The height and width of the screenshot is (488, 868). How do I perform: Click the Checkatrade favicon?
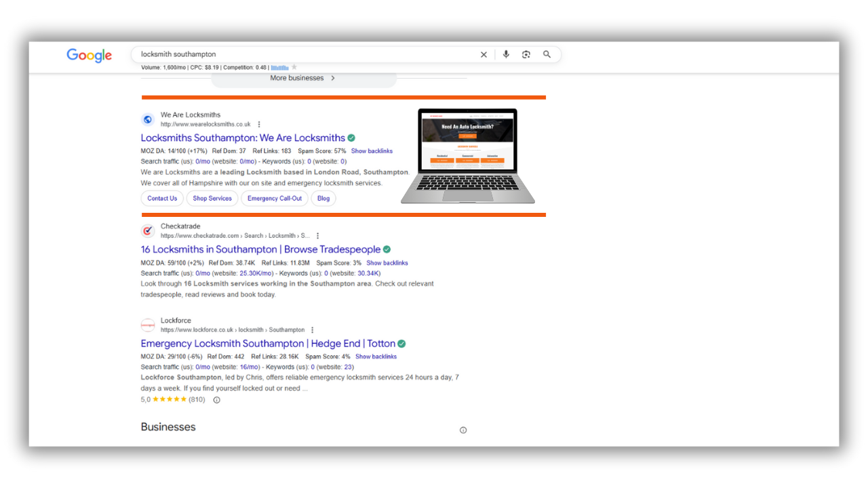click(x=148, y=231)
